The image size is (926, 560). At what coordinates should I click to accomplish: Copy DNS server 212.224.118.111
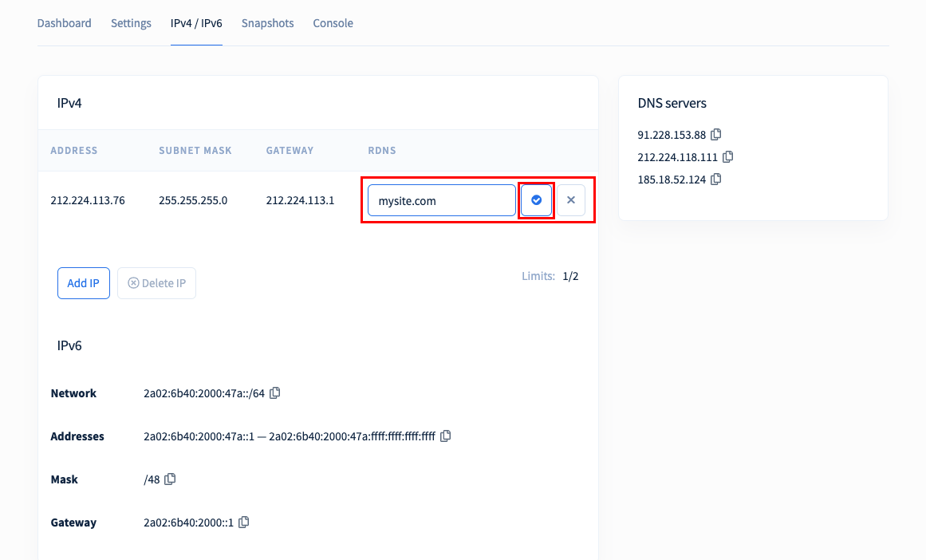point(727,156)
